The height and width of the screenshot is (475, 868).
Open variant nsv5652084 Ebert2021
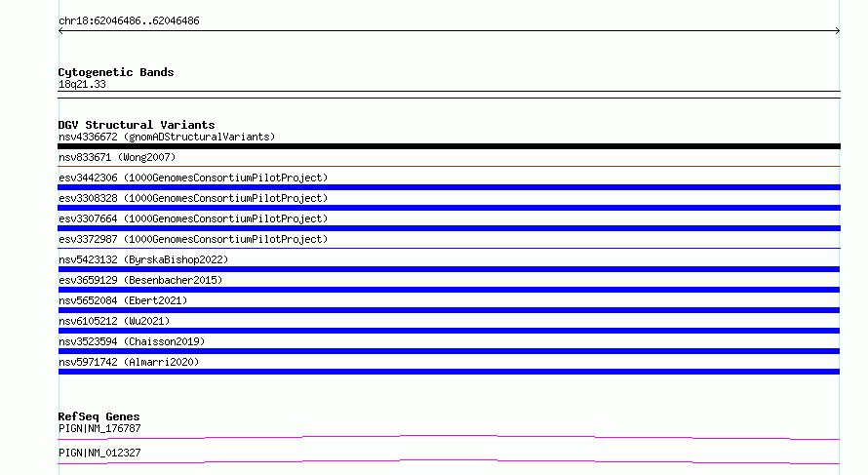123,300
